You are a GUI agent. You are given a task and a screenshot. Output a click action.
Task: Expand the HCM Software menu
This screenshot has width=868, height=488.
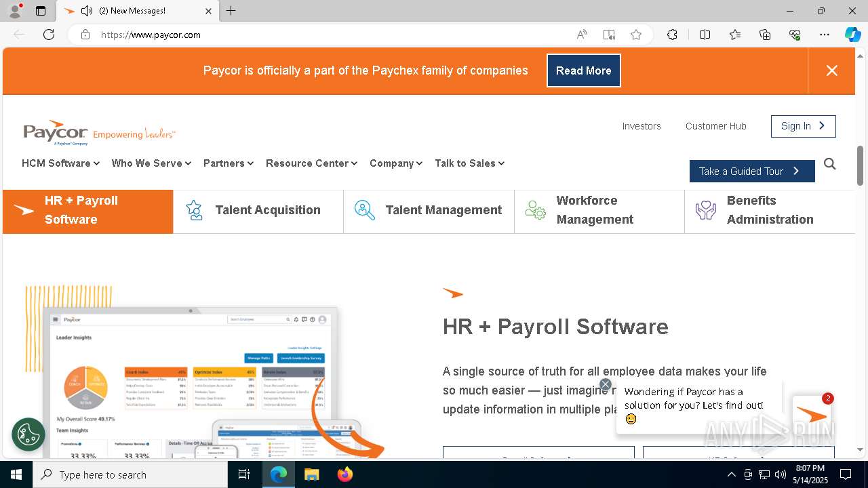[60, 163]
